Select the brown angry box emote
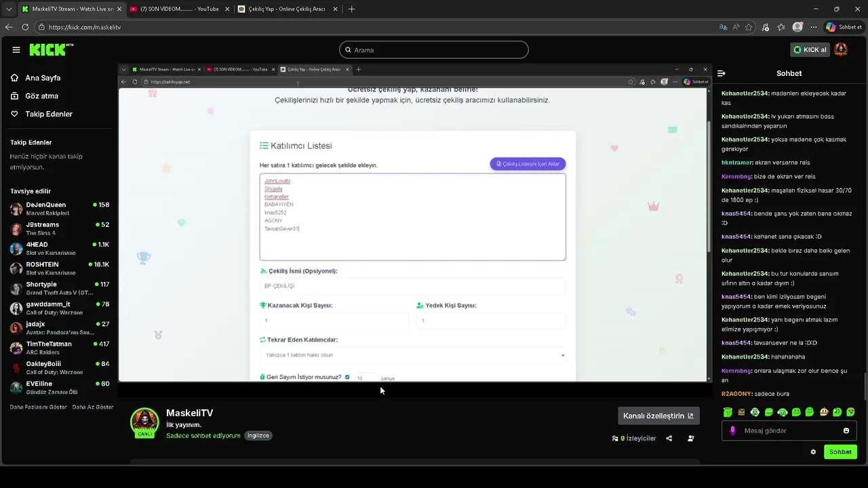The image size is (868, 488). click(741, 412)
